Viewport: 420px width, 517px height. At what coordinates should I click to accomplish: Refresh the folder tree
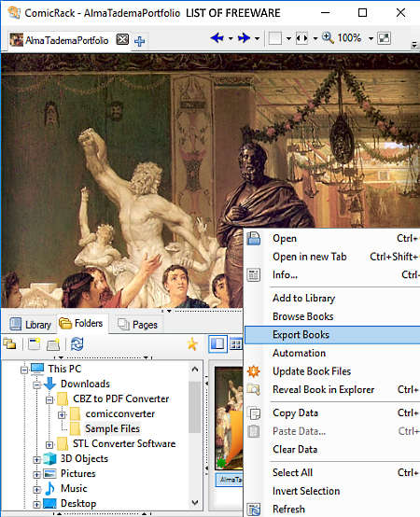(77, 344)
